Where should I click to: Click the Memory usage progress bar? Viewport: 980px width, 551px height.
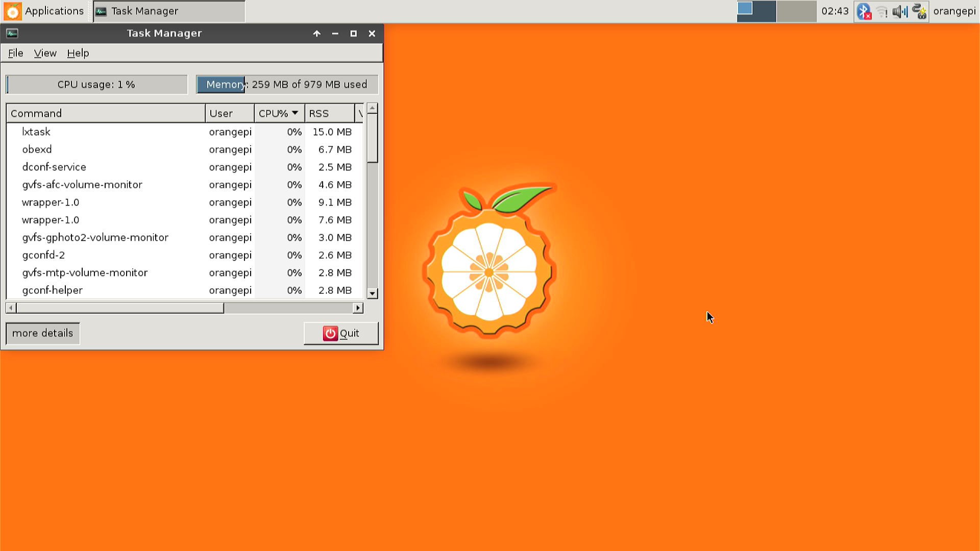(287, 85)
